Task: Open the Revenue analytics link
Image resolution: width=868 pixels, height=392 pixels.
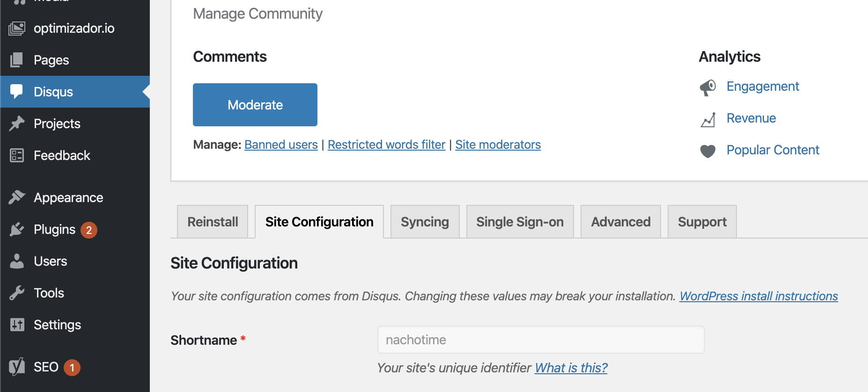Action: [x=751, y=118]
